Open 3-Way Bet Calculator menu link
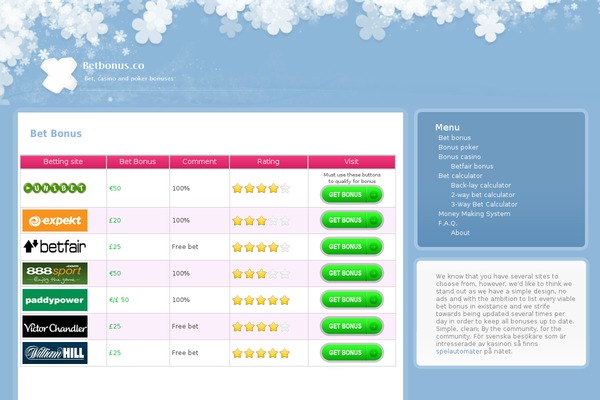600x400 pixels. click(x=484, y=204)
